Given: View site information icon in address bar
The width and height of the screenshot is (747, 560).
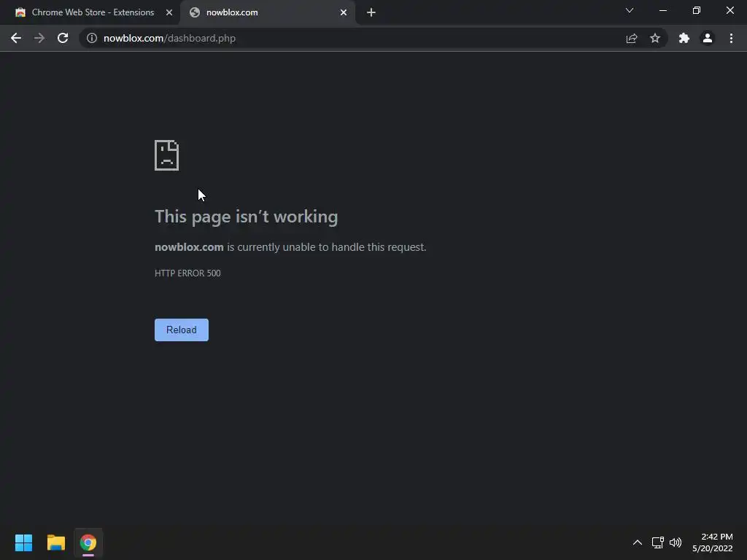Looking at the screenshot, I should [92, 38].
